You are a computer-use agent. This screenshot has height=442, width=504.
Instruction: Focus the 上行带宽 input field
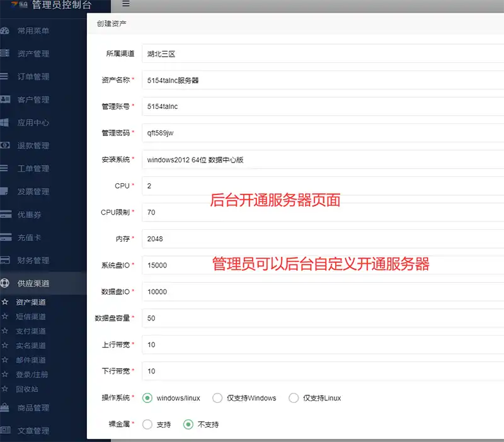tap(323, 344)
